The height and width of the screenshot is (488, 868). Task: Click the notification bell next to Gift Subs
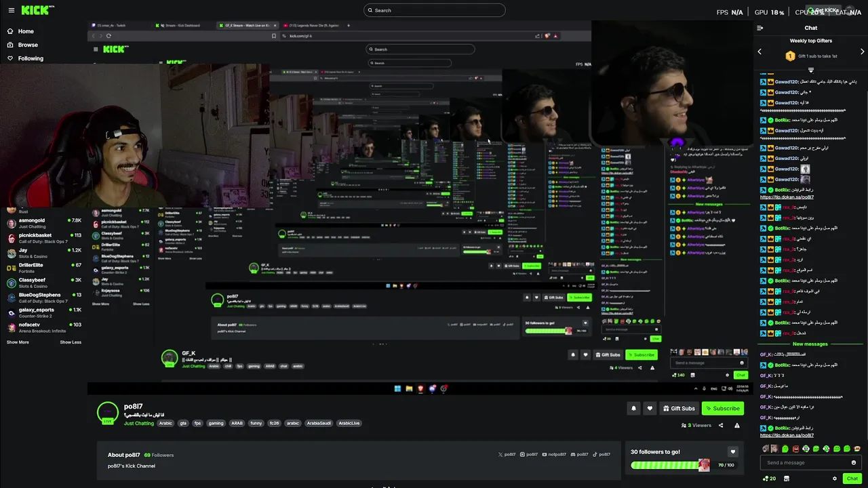(634, 408)
